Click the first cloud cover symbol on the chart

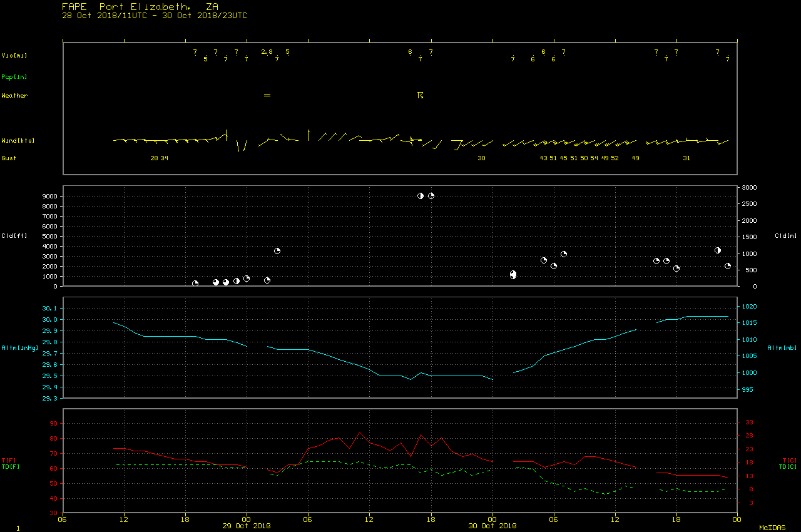point(195,284)
